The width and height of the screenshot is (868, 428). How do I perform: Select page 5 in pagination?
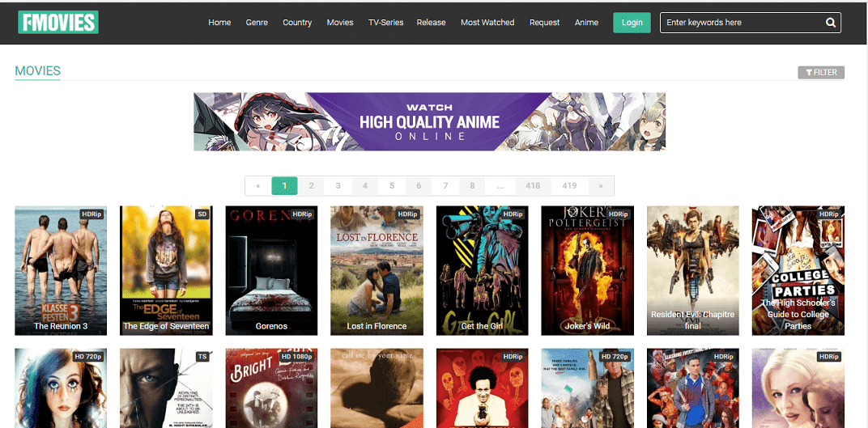[x=391, y=186]
